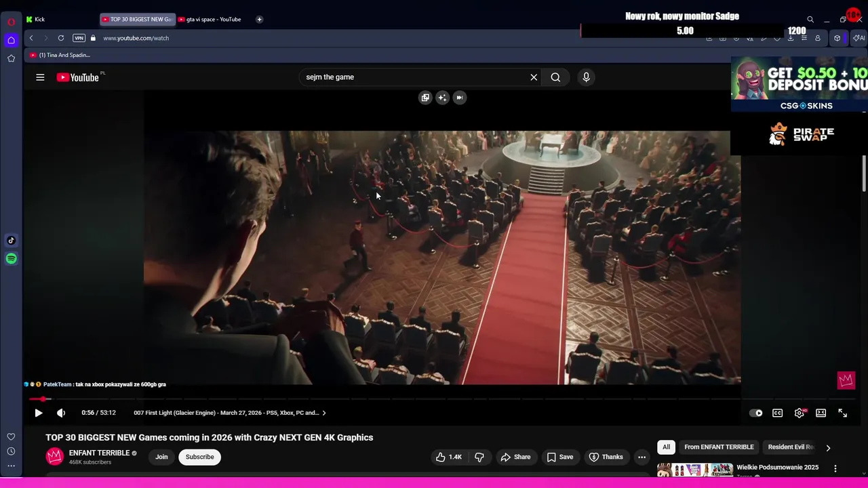The image size is (868, 488).
Task: Open the sidebar heart pinboards icon
Action: tap(11, 436)
